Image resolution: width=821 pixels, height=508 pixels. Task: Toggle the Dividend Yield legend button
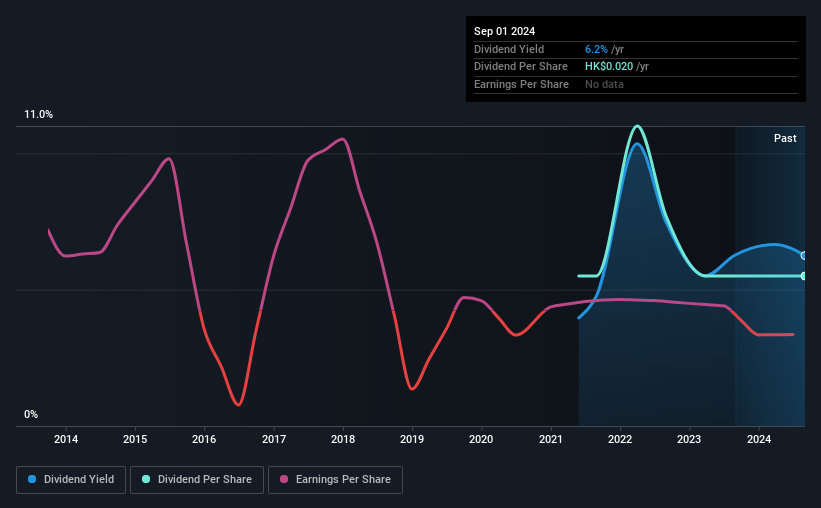(x=71, y=479)
